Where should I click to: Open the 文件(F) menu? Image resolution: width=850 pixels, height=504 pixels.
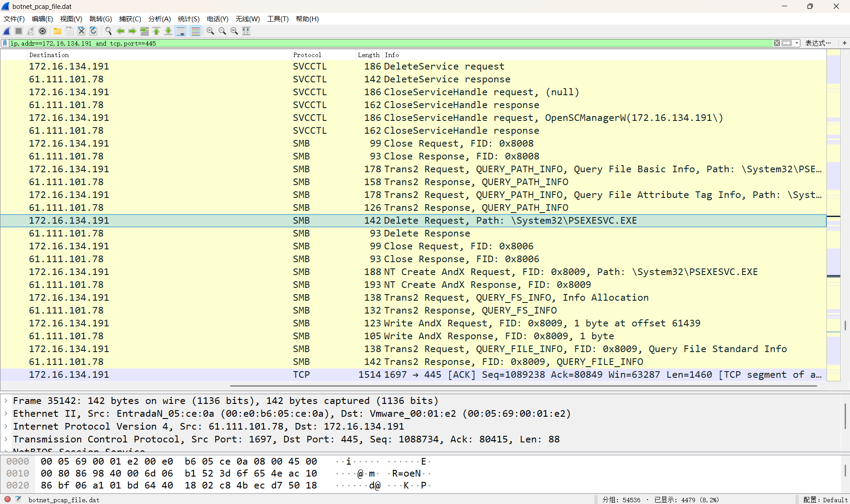14,19
